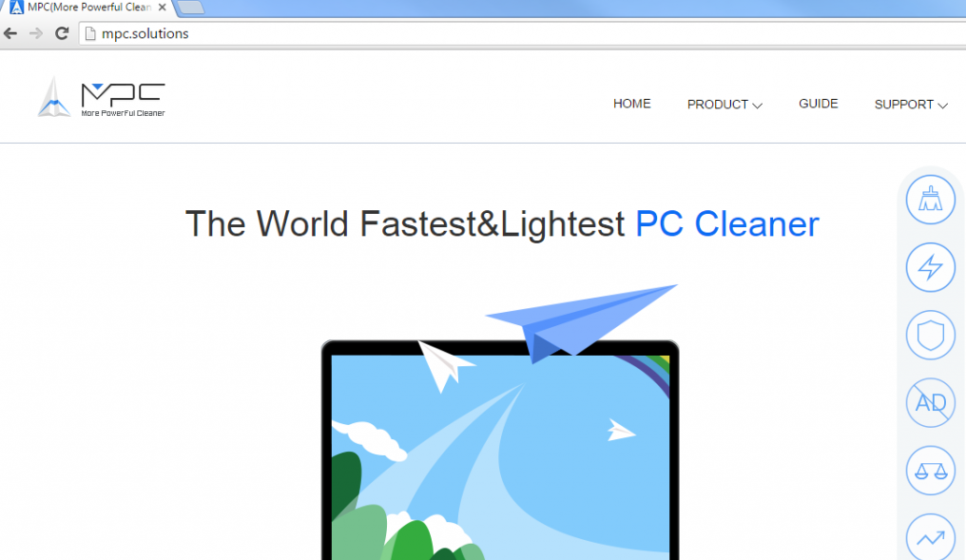The width and height of the screenshot is (966, 560).
Task: Select the balance scales sidebar icon
Action: pos(930,471)
